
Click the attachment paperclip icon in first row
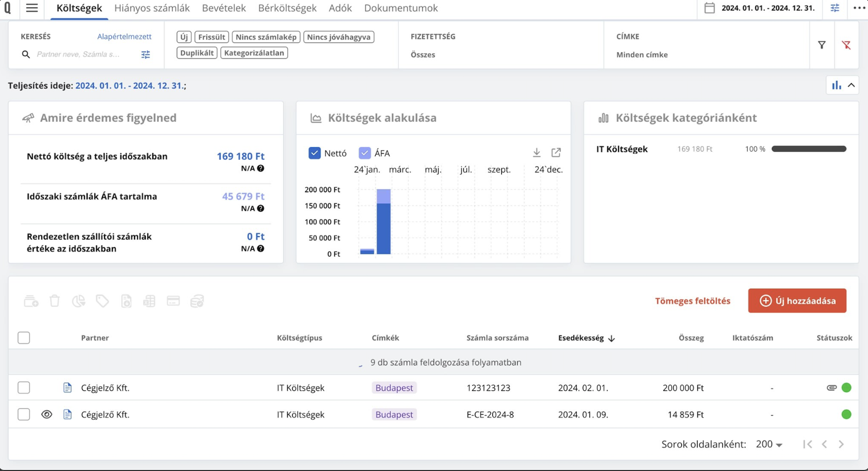point(831,388)
